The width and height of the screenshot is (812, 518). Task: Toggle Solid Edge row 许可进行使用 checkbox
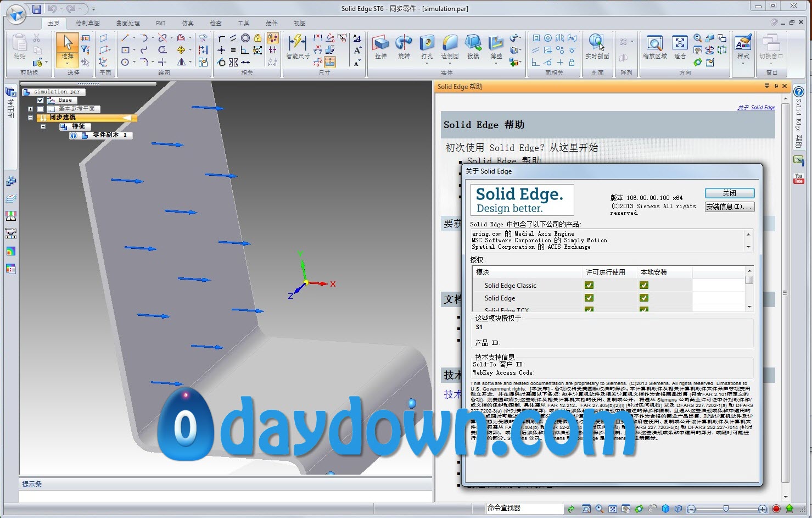(589, 298)
